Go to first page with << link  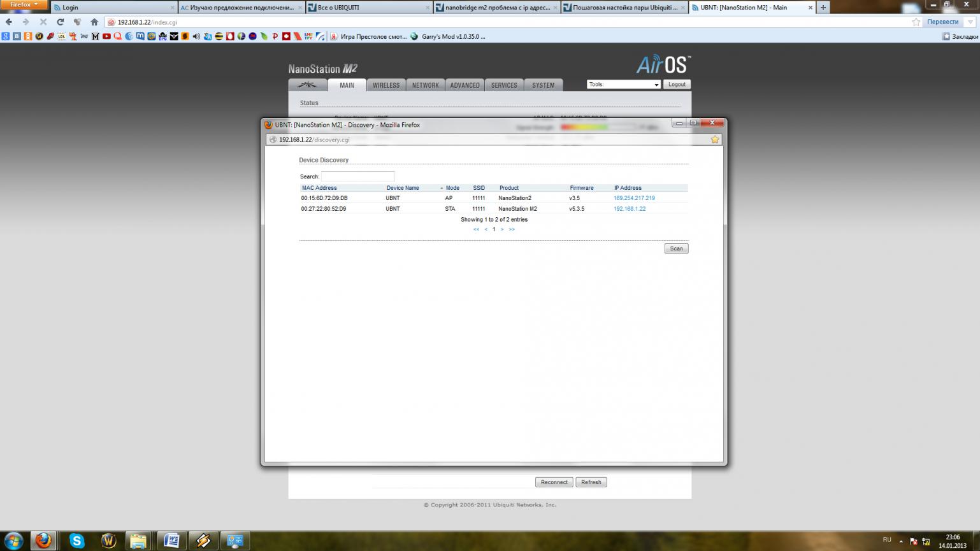pyautogui.click(x=476, y=229)
